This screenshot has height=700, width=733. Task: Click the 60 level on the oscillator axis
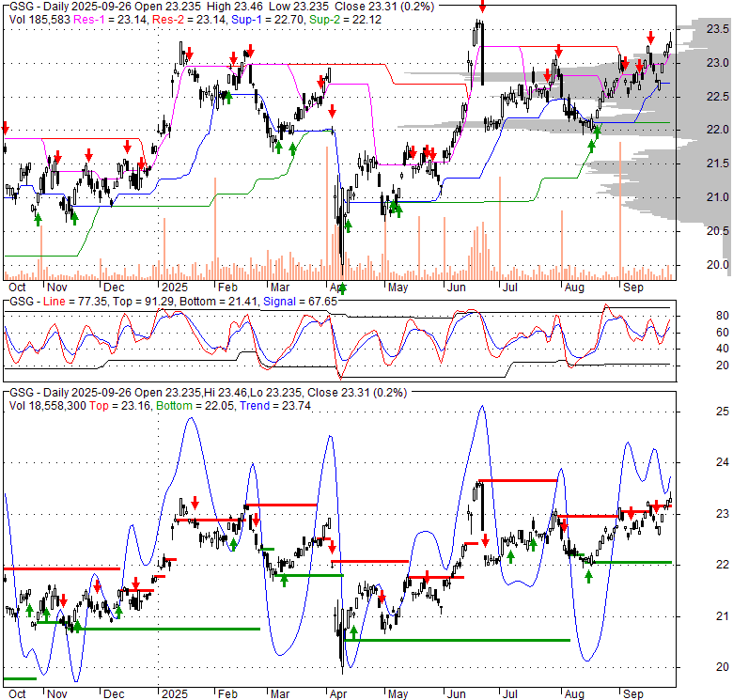(723, 332)
